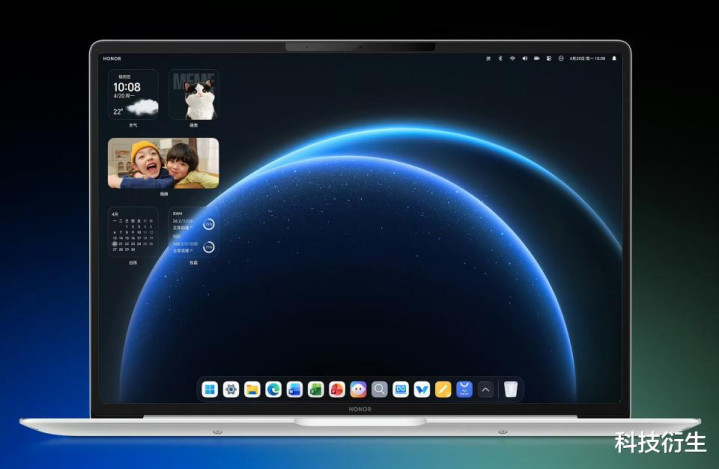Open the red PowerPoint app icon

click(x=337, y=390)
